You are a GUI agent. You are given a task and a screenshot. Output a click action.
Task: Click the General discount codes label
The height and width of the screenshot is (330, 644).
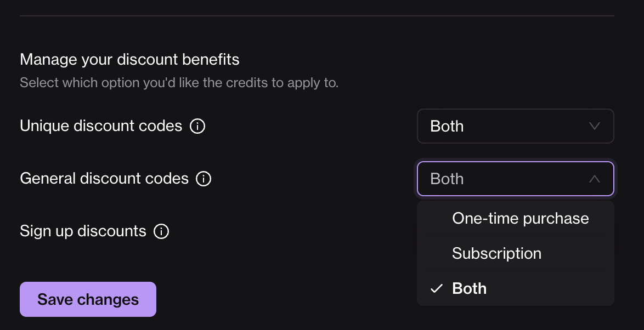[x=104, y=179]
